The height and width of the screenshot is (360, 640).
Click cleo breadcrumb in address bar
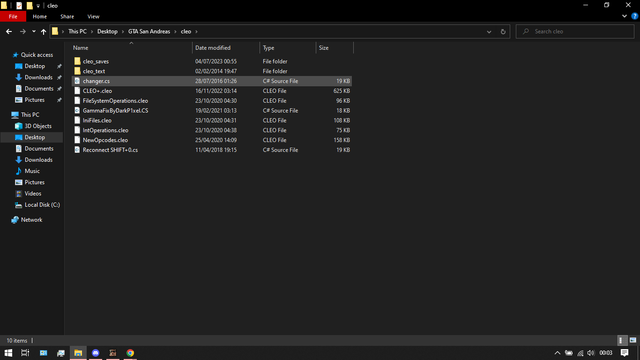186,31
